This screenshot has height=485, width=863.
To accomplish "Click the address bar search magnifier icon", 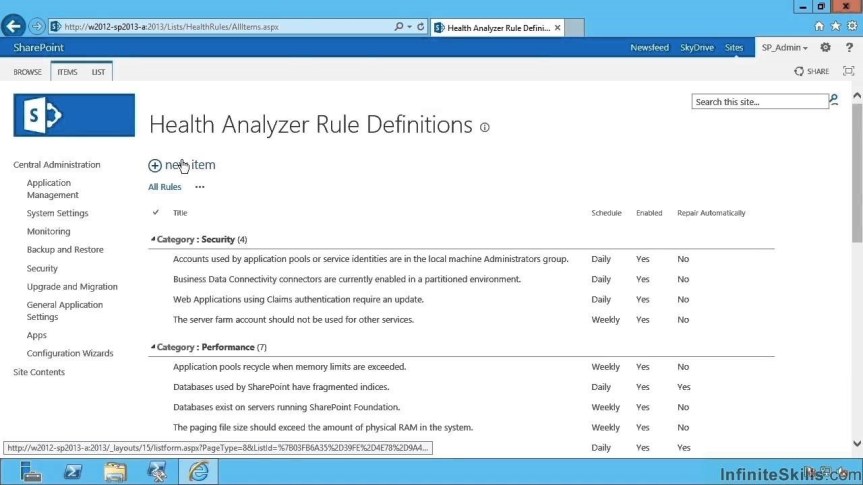I will 399,26.
